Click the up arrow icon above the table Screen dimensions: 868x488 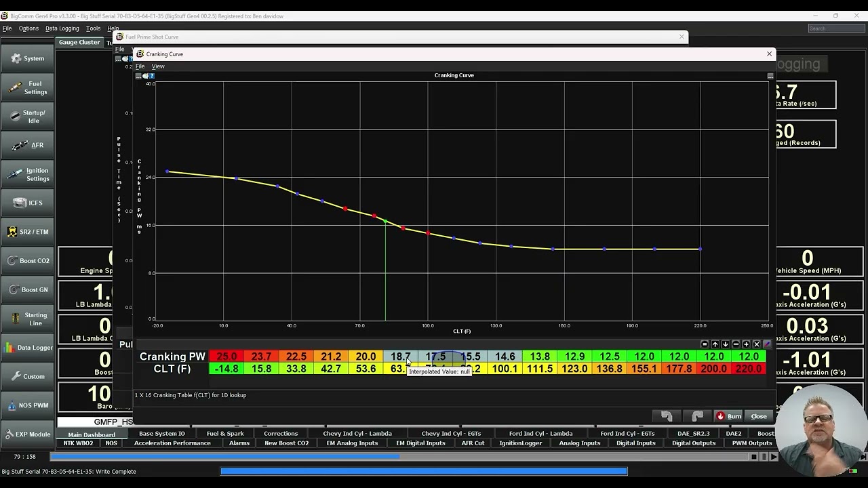(715, 344)
